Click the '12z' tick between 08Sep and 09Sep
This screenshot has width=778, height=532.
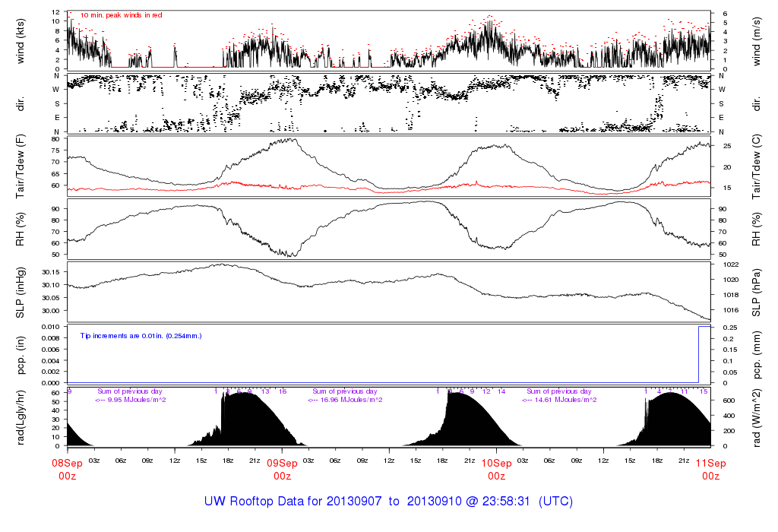click(175, 461)
